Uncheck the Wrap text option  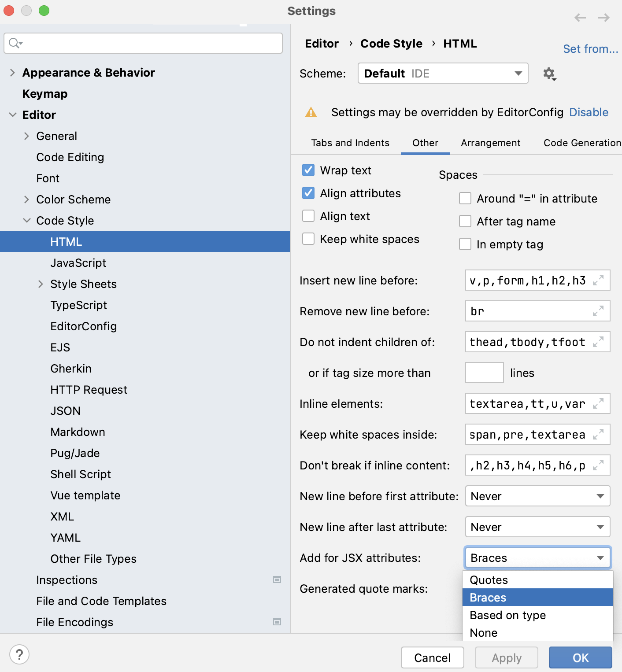(308, 170)
